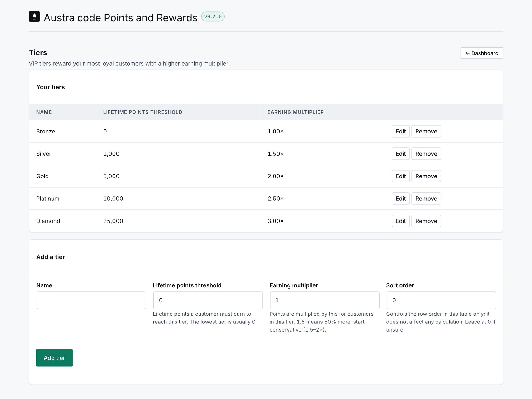The height and width of the screenshot is (399, 532).
Task: Select the Gold name cell
Action: [42, 176]
